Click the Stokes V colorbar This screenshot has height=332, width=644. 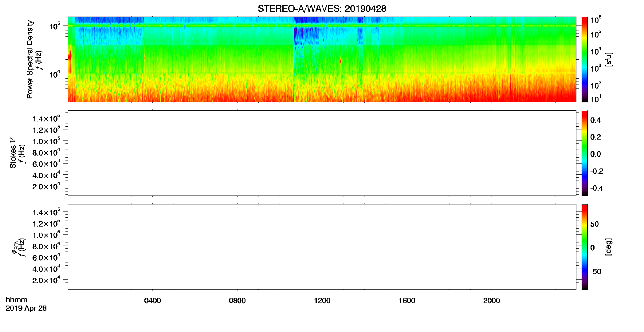click(585, 153)
